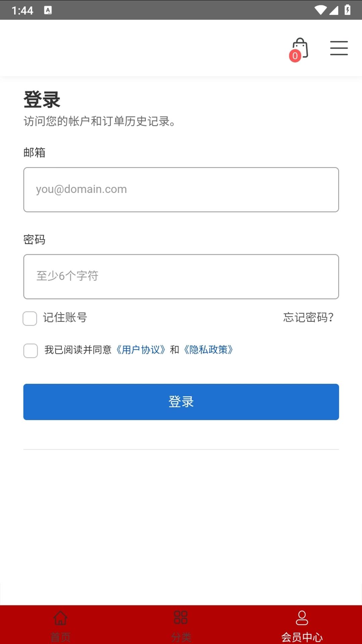362x644 pixels.
Task: Click the email input field
Action: pyautogui.click(x=181, y=189)
